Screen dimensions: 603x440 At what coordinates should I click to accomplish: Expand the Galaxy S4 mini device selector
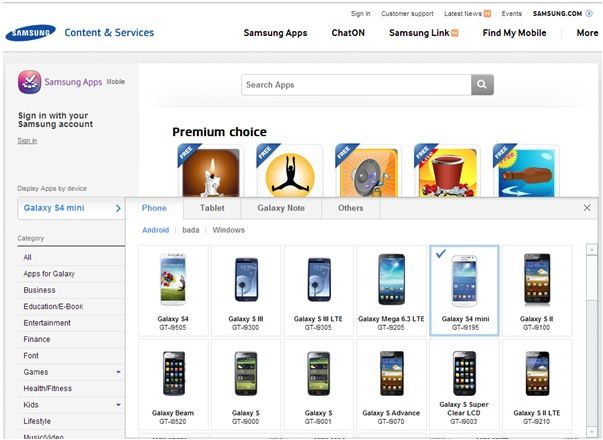[x=71, y=208]
